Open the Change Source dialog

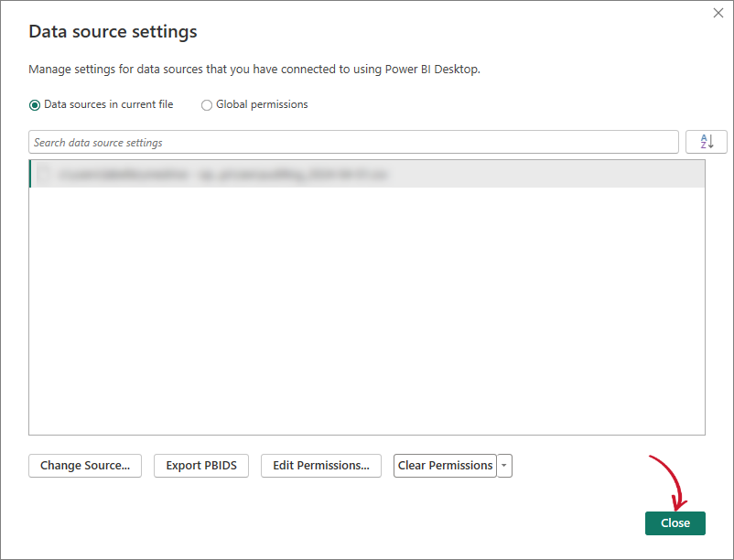84,466
